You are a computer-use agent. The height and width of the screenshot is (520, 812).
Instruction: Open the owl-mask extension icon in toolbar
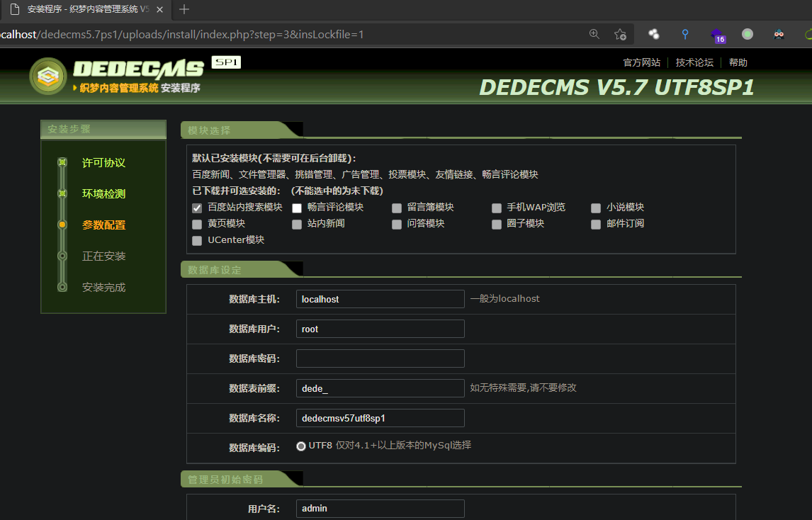(x=779, y=33)
